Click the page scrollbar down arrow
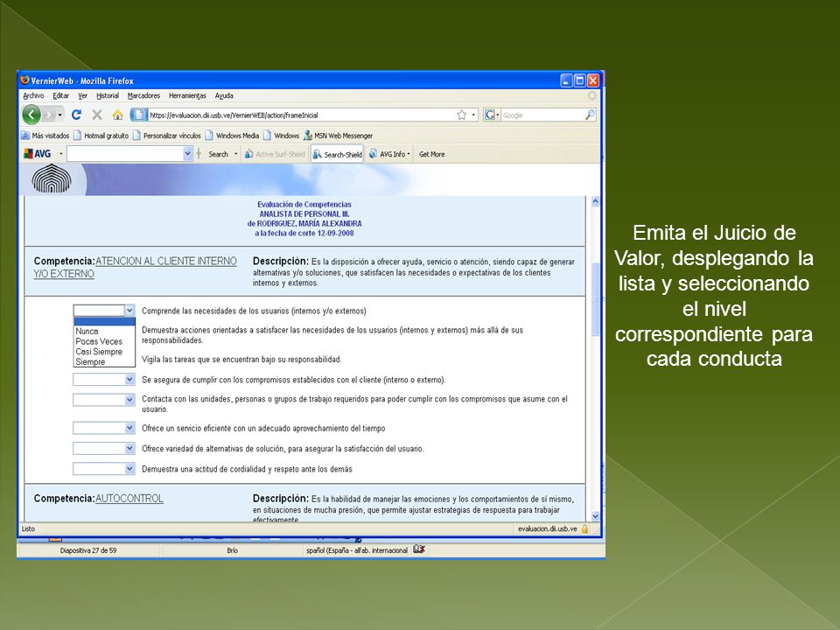Image resolution: width=840 pixels, height=630 pixels. [x=595, y=516]
